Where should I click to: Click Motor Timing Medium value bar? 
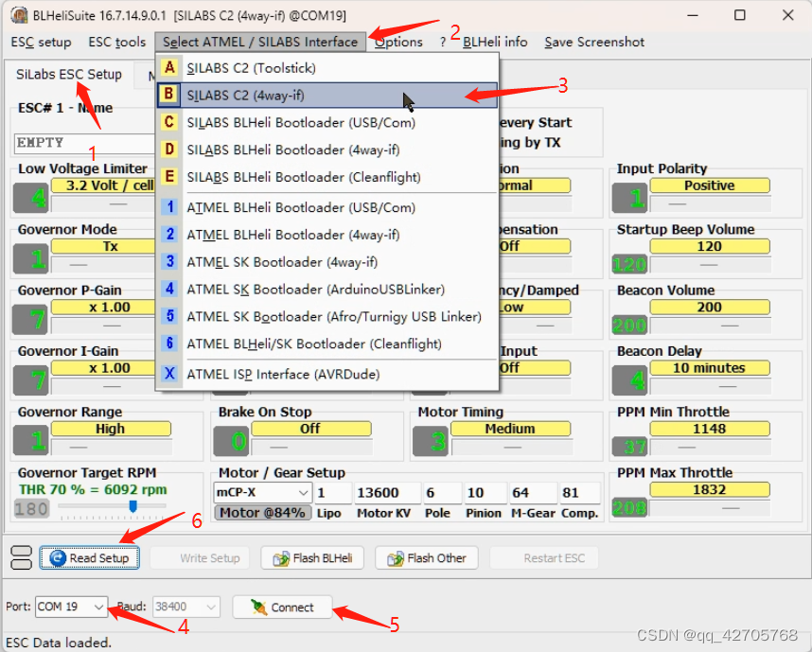click(510, 429)
